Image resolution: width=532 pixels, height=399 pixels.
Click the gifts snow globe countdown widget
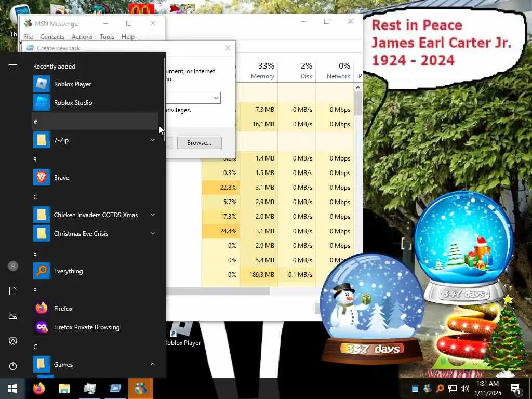464,247
